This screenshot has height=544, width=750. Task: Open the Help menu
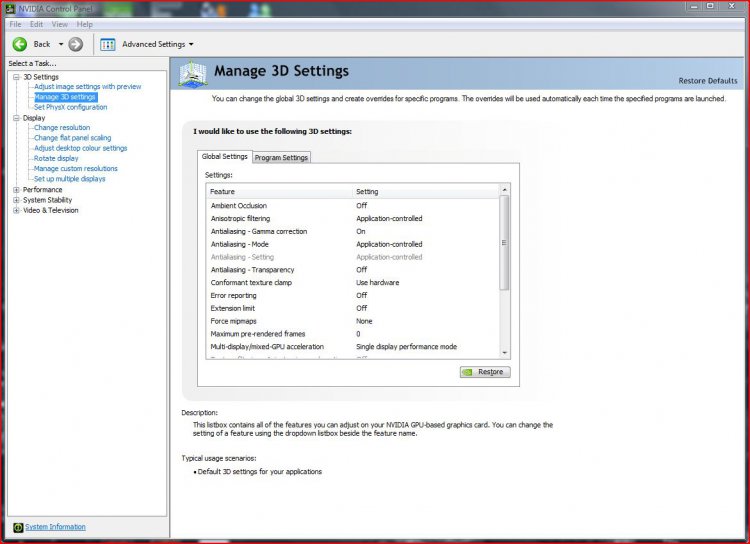click(x=85, y=24)
